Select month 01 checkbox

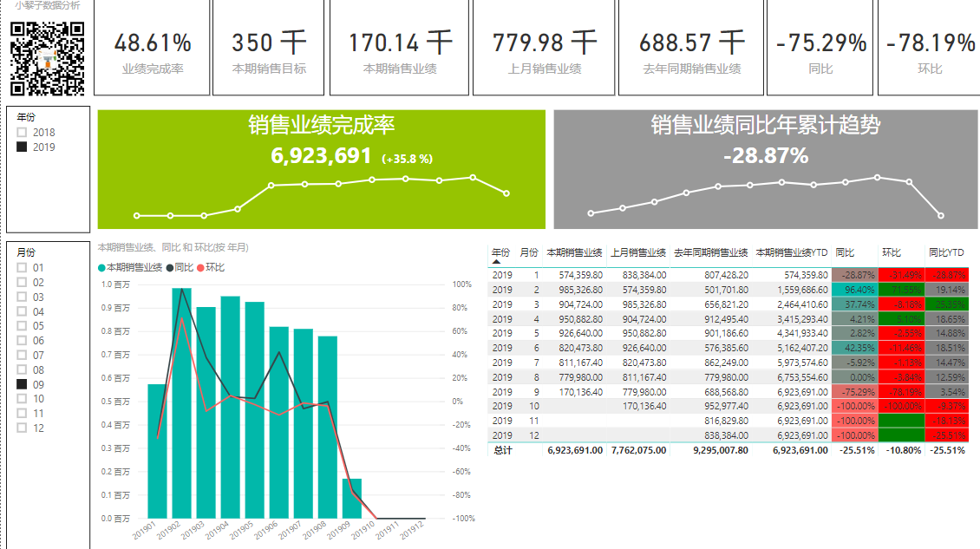22,268
